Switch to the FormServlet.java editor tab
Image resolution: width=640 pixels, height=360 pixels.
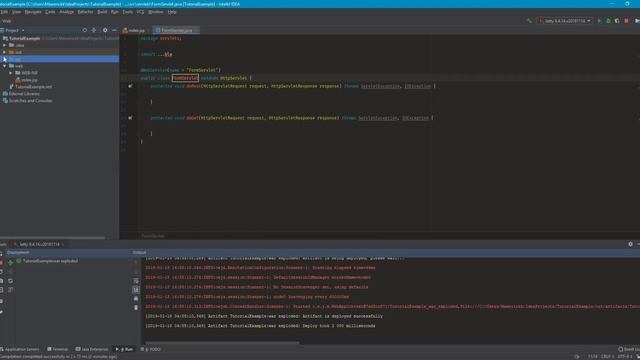(x=176, y=30)
